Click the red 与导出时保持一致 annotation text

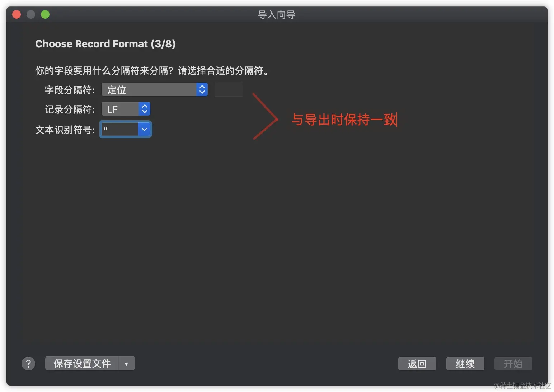coord(344,120)
